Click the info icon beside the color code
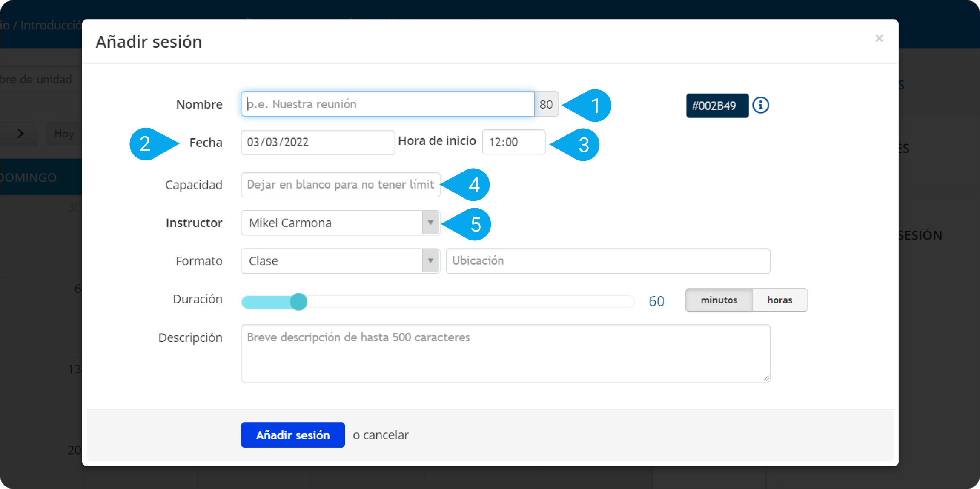Image resolution: width=980 pixels, height=489 pixels. pyautogui.click(x=760, y=105)
